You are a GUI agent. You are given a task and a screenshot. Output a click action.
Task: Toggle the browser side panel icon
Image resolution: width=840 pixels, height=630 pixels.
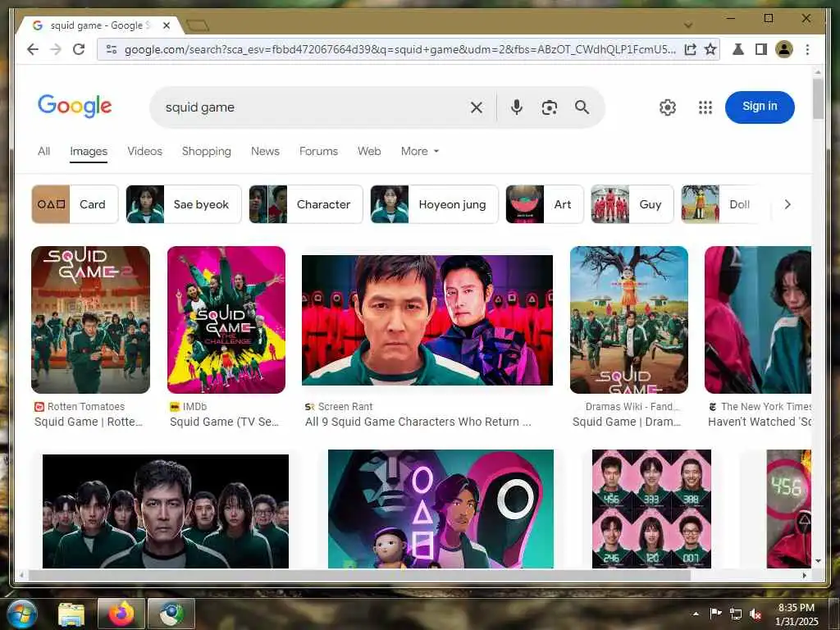760,49
